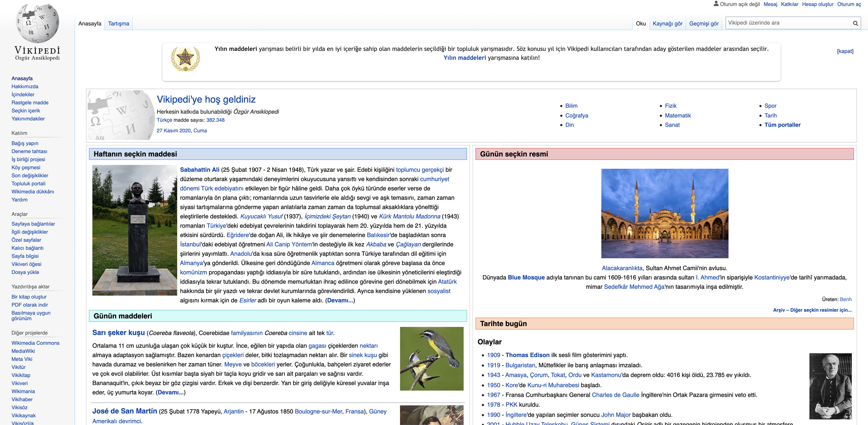Select the Anasayfa tab
The image size is (868, 425).
89,24
